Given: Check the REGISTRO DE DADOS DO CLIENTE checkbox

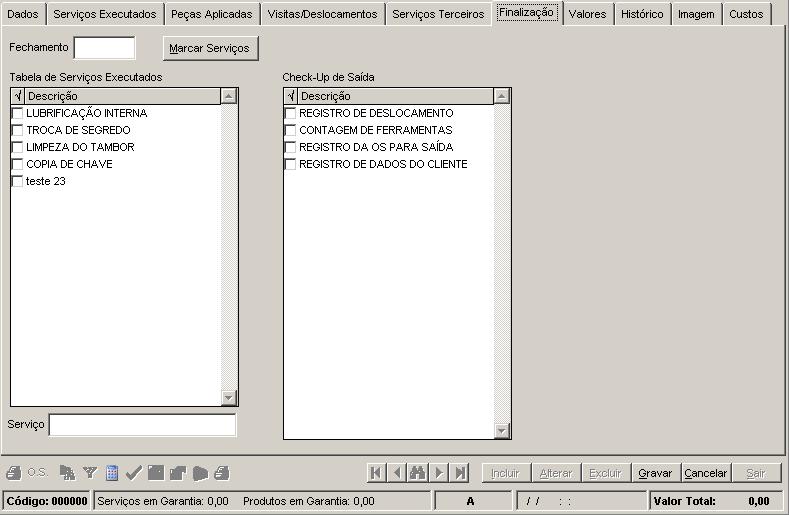Looking at the screenshot, I should tap(290, 164).
